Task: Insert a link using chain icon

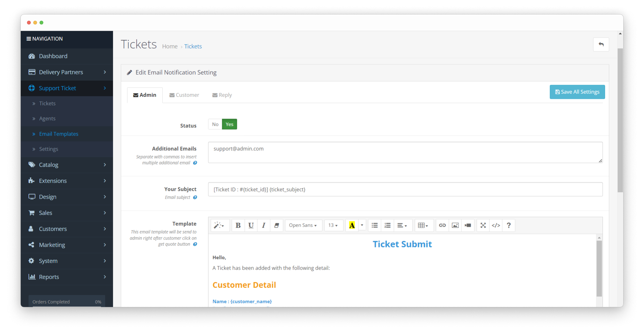Action: click(x=442, y=225)
